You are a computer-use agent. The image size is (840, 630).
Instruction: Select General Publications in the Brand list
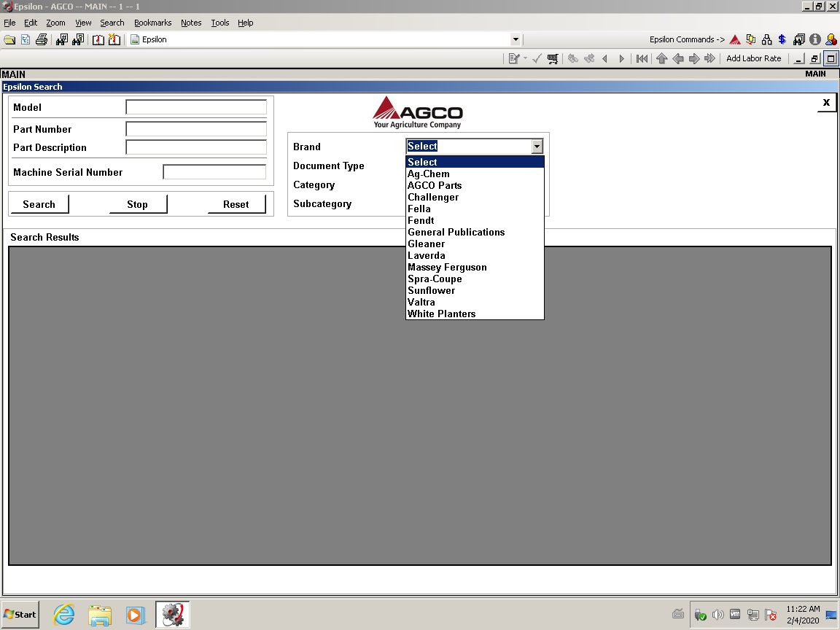click(475, 232)
